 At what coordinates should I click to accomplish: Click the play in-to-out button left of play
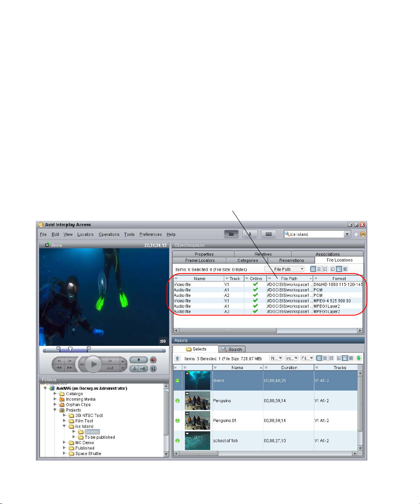(x=82, y=364)
